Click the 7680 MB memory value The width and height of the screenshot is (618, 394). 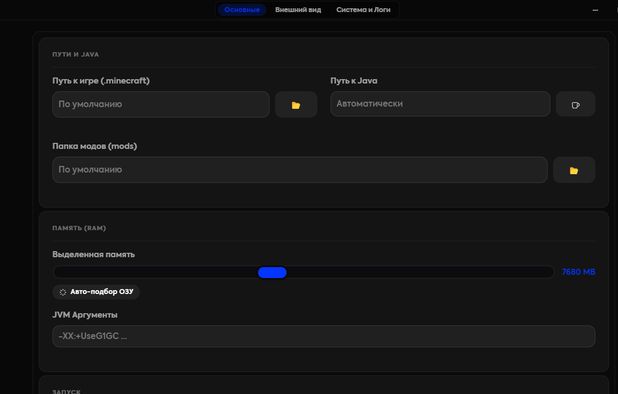click(x=578, y=272)
